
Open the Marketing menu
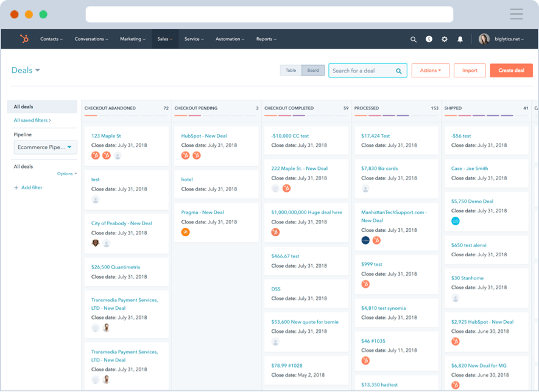133,39
